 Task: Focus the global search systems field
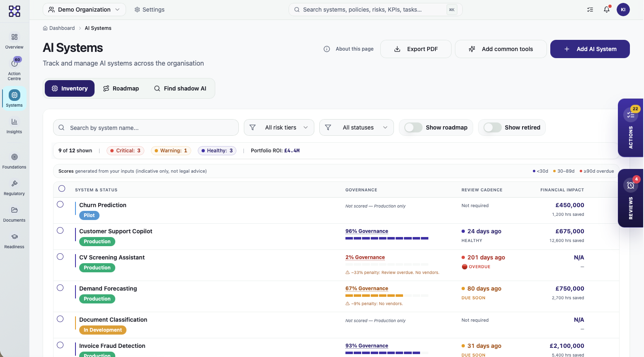[376, 10]
